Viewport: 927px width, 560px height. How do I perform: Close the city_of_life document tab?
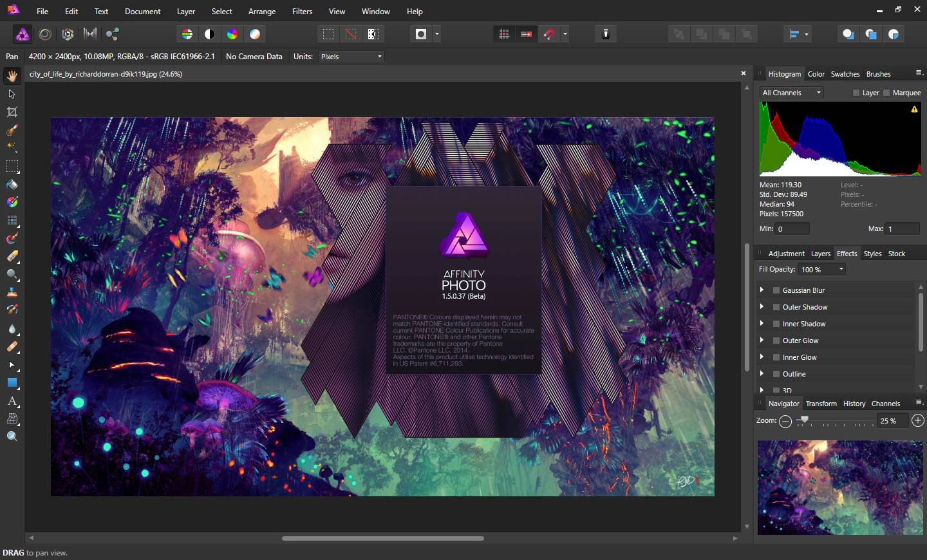point(744,73)
